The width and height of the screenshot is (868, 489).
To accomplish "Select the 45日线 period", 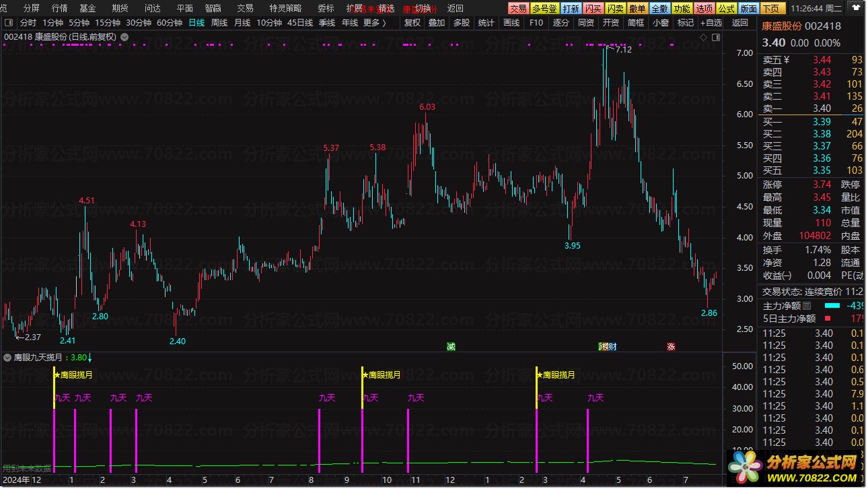I will [300, 22].
